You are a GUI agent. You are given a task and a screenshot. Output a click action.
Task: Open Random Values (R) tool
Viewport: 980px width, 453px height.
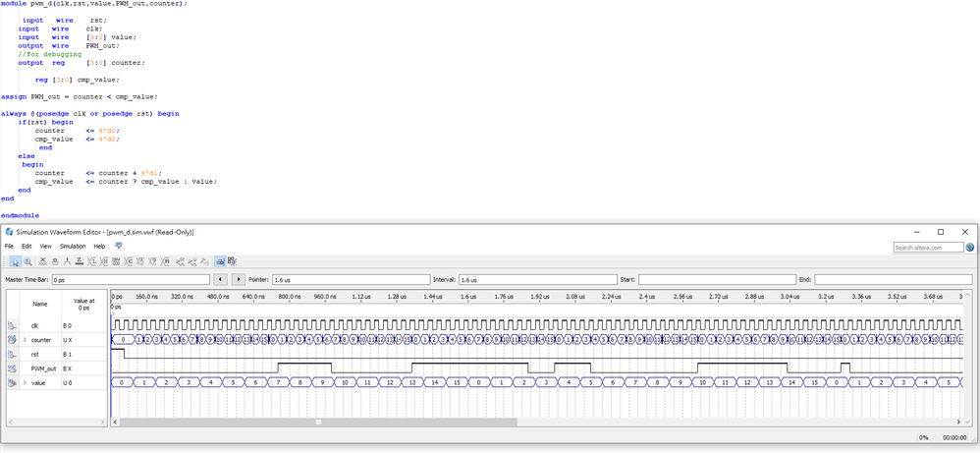166,261
